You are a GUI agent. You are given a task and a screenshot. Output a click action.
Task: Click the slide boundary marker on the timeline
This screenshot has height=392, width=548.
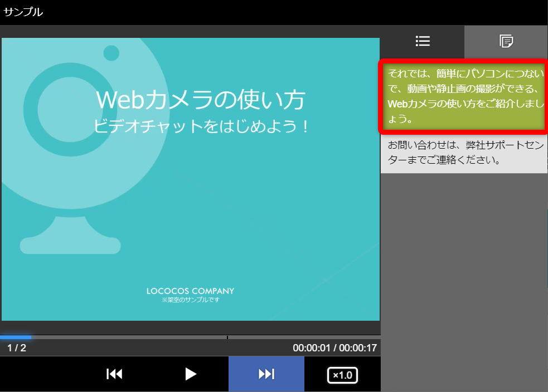[227, 337]
